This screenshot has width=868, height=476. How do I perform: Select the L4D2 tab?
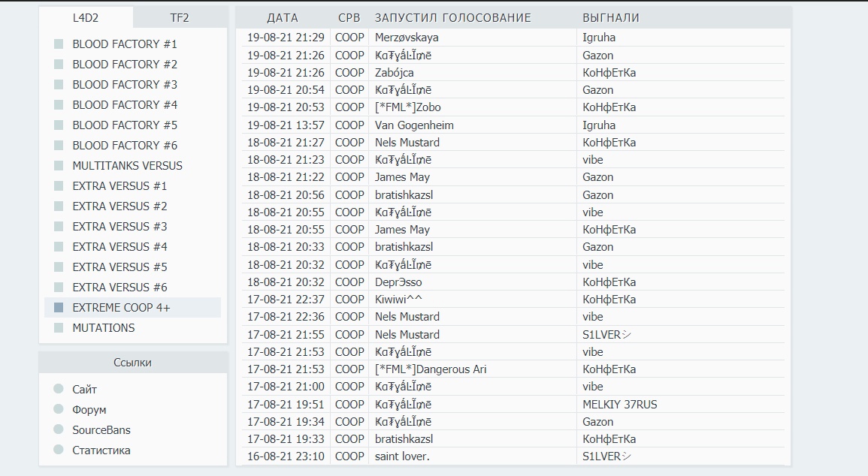86,18
